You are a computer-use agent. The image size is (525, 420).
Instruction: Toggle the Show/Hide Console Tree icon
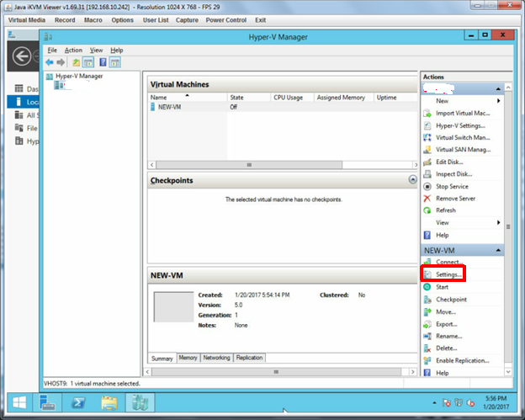tap(88, 62)
